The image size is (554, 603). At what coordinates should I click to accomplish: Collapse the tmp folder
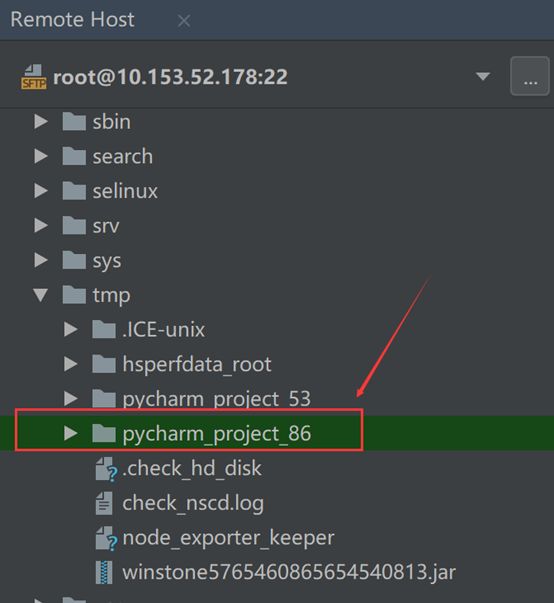click(x=40, y=295)
